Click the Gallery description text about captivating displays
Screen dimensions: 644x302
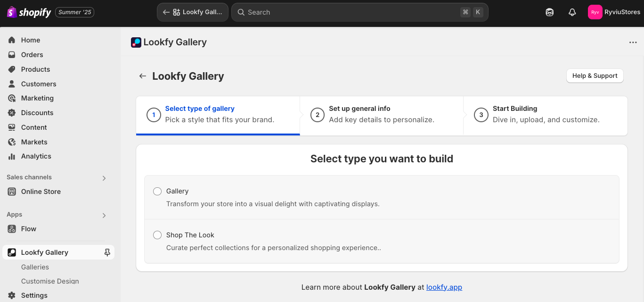pos(273,204)
